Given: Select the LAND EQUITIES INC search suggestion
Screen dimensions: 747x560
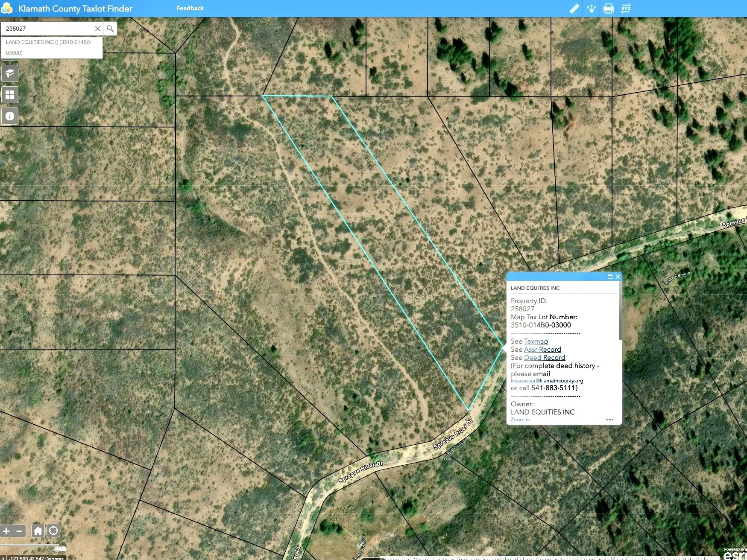Looking at the screenshot, I should [x=51, y=47].
